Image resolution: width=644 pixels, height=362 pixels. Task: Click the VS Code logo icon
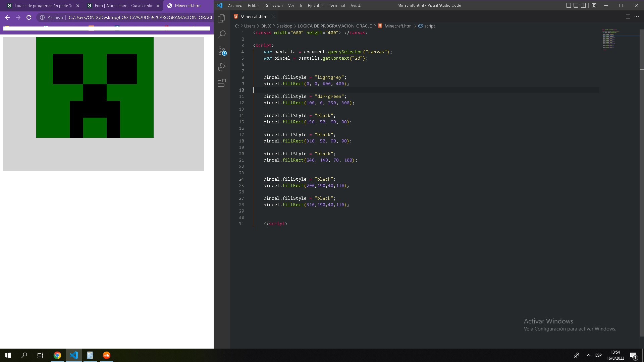(220, 5)
